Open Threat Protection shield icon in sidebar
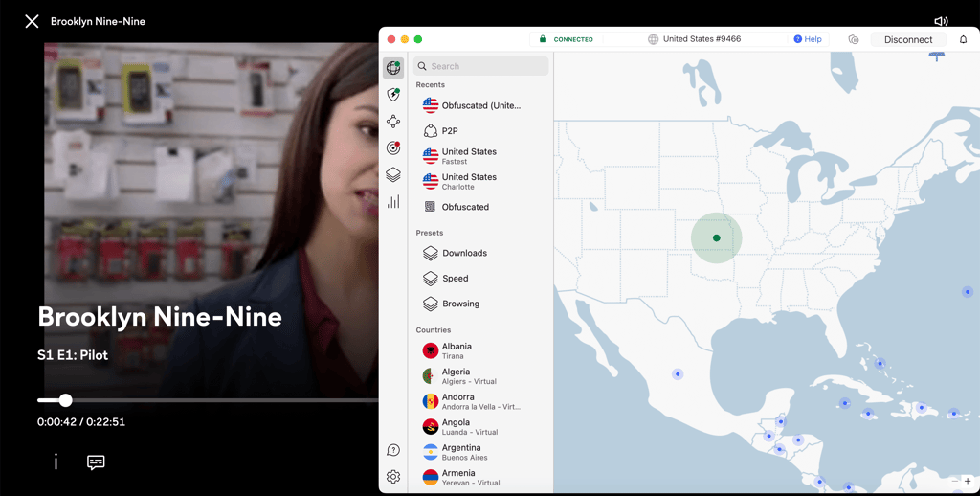 (393, 95)
